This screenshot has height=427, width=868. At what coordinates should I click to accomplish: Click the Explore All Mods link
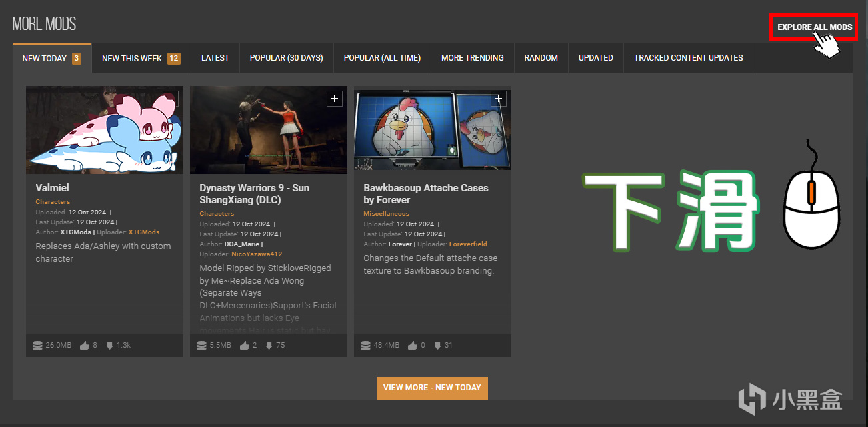coord(815,27)
